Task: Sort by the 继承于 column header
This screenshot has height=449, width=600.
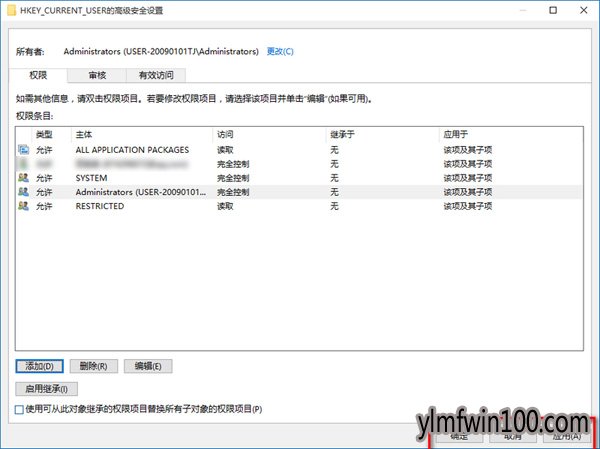Action: click(x=382, y=134)
